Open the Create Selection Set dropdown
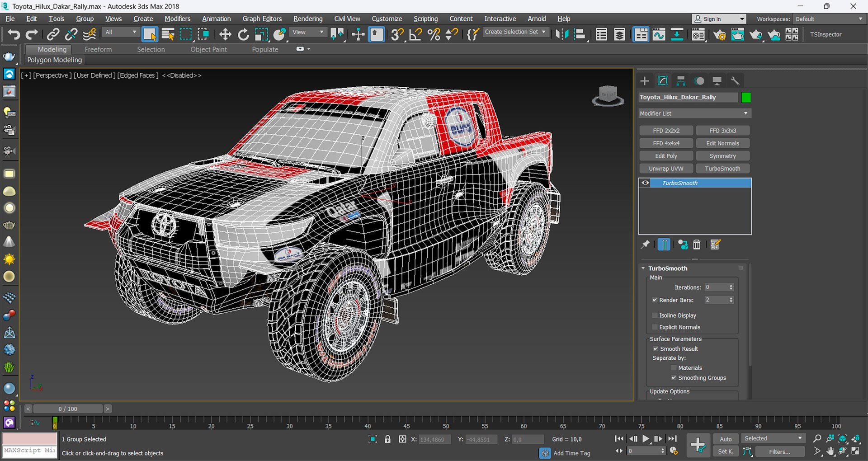The height and width of the screenshot is (461, 868). 515,32
